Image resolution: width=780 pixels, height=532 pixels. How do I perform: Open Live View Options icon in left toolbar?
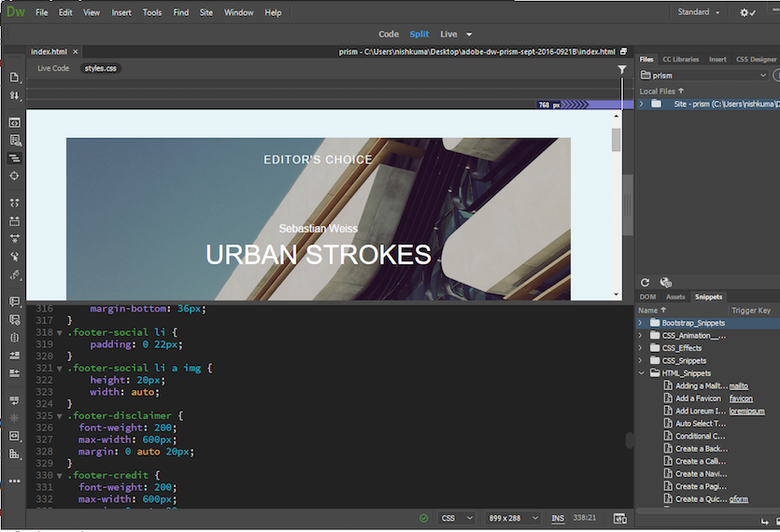[14, 122]
